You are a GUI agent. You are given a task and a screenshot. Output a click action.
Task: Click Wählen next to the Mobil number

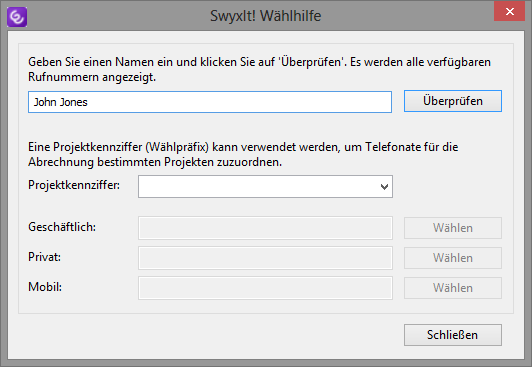click(453, 288)
